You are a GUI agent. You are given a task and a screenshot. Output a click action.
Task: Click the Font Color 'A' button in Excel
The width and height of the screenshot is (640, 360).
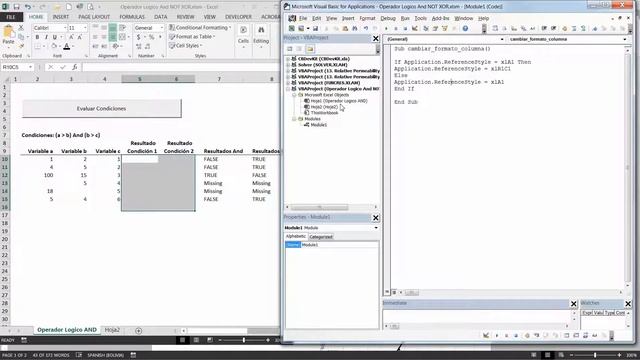click(67, 47)
